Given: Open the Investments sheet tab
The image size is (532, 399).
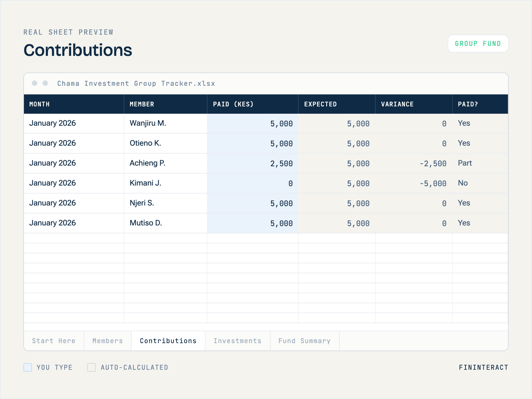Looking at the screenshot, I should 238,341.
